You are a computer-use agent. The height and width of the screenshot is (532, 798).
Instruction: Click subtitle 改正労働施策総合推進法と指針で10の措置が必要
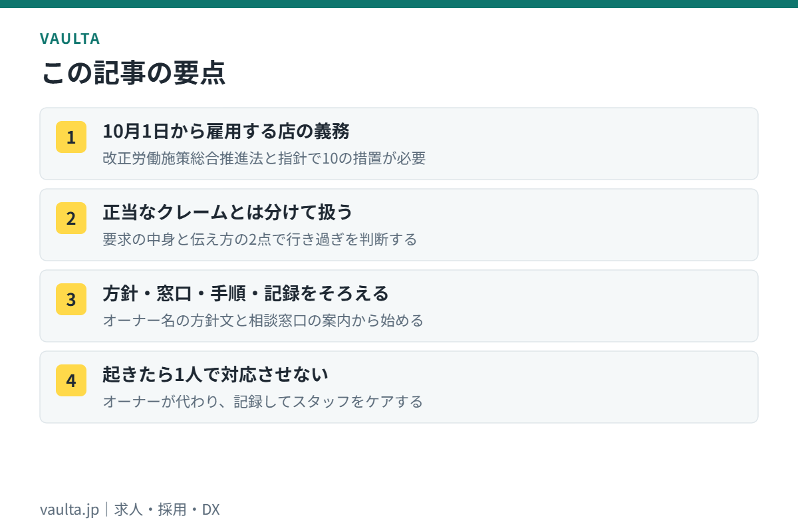(264, 158)
